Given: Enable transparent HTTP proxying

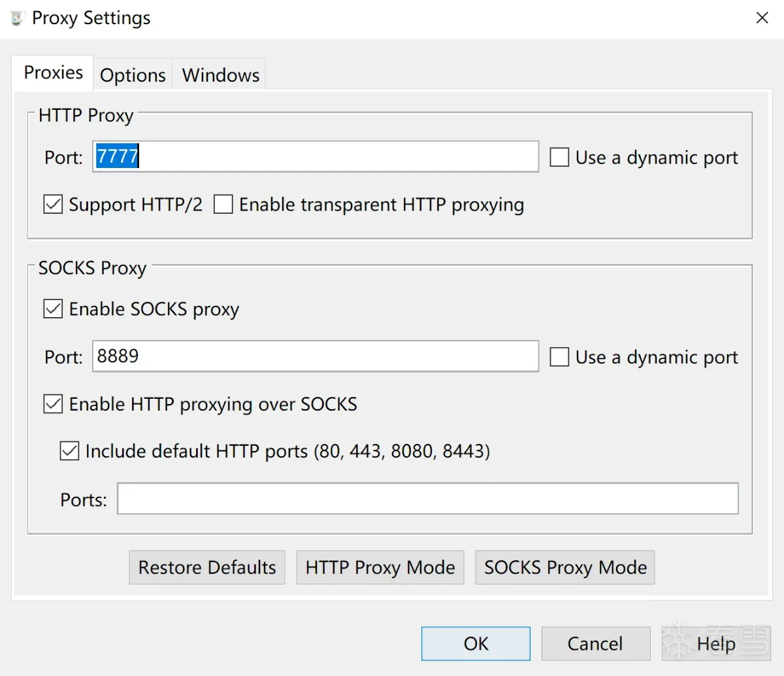Looking at the screenshot, I should coord(223,205).
